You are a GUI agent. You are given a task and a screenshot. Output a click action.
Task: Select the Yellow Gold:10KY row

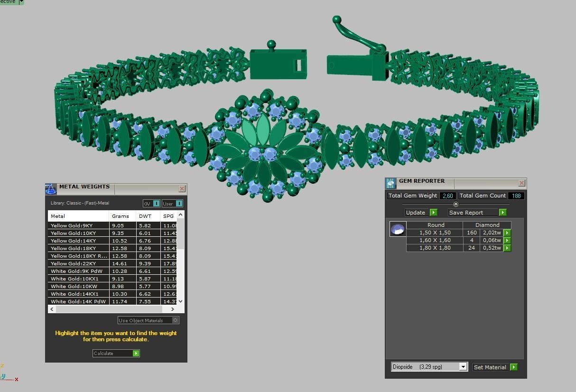pyautogui.click(x=112, y=233)
